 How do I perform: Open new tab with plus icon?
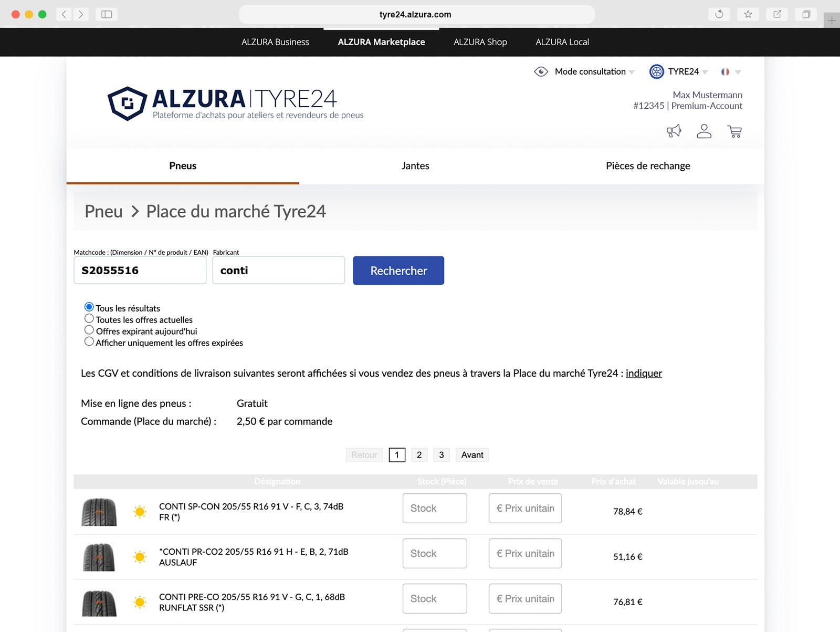tap(832, 20)
